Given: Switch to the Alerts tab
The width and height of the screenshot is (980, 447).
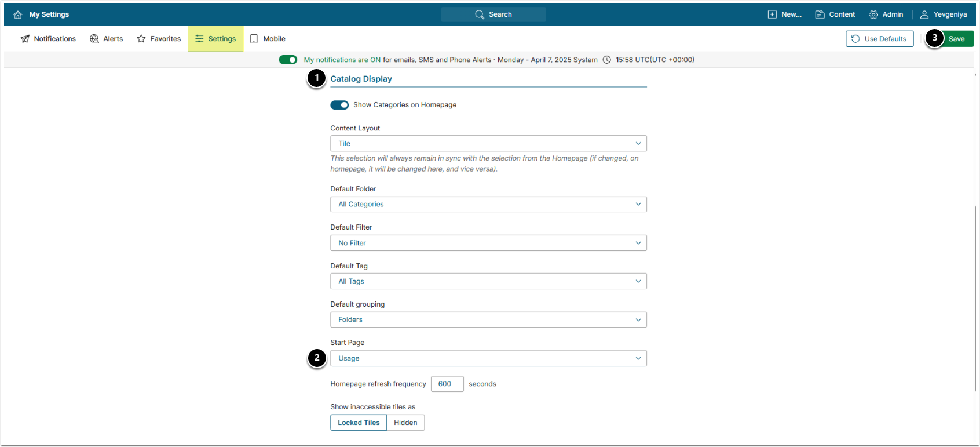Looking at the screenshot, I should click(107, 39).
